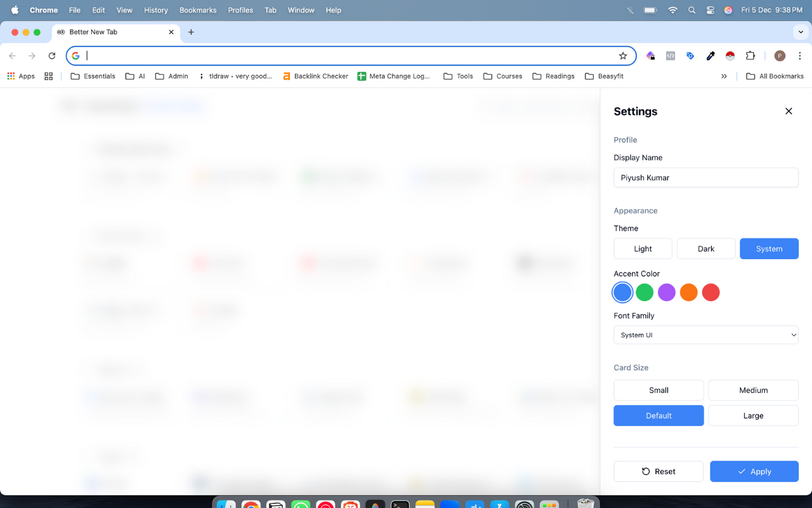Select the green accent color
Image resolution: width=812 pixels, height=508 pixels.
(x=645, y=292)
